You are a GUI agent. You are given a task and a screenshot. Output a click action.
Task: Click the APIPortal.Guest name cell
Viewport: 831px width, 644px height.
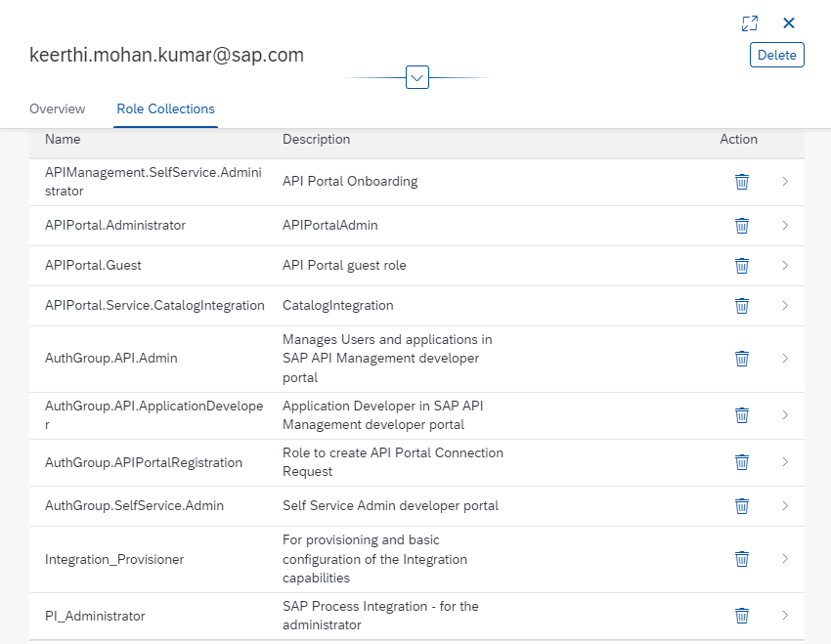pyautogui.click(x=93, y=266)
